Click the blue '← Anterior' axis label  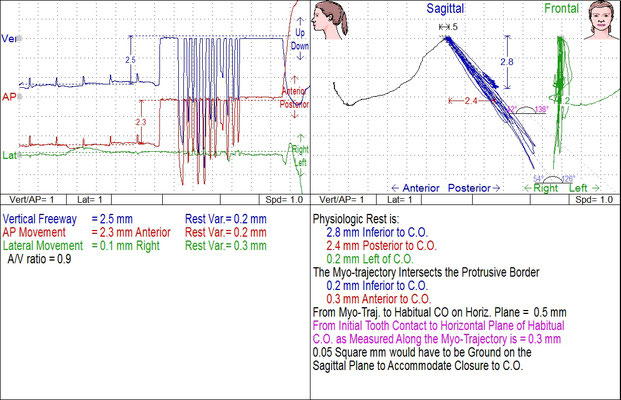click(x=415, y=188)
